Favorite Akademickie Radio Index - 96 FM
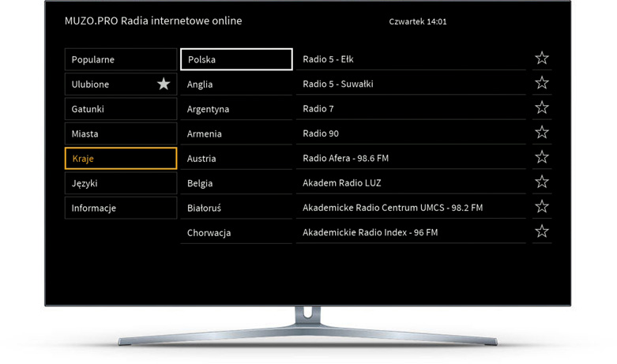 (x=541, y=231)
